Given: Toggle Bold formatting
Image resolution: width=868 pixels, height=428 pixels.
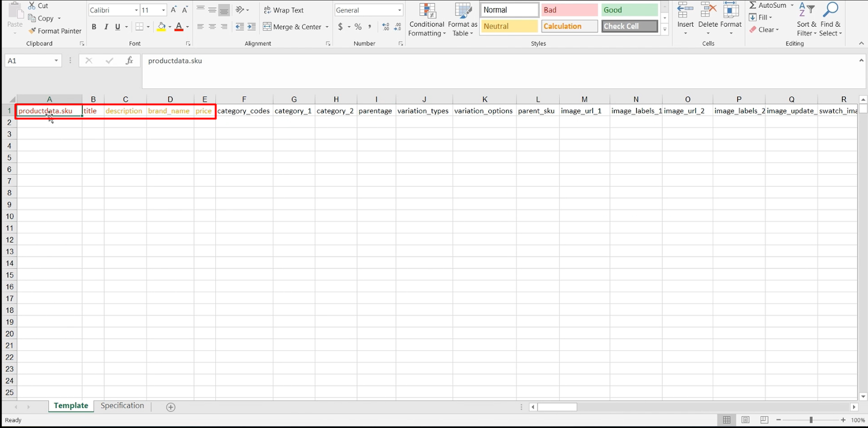Looking at the screenshot, I should point(94,27).
